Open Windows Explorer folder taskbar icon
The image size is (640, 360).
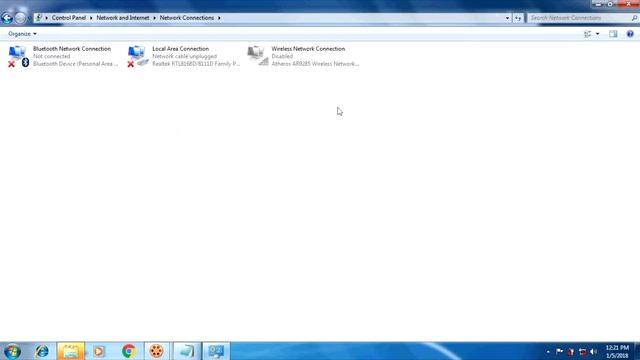pos(71,351)
